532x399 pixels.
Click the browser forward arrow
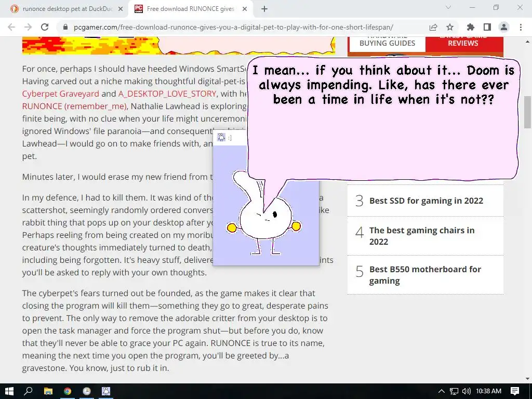point(28,27)
